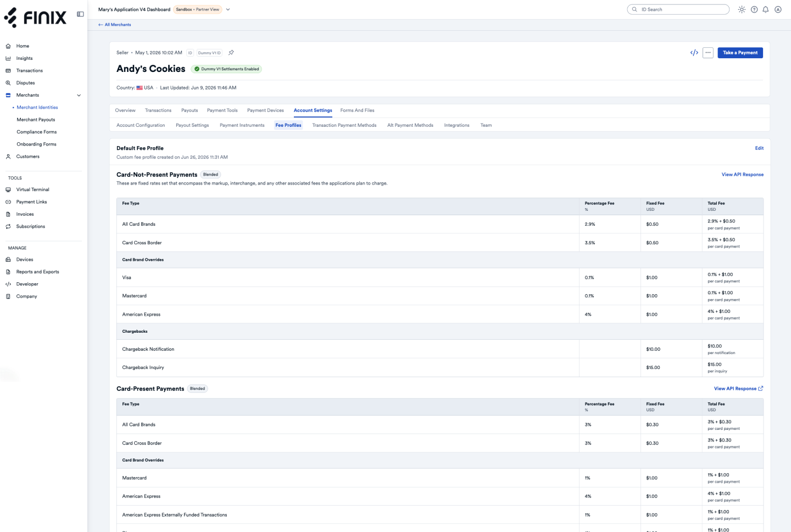Open Reports and Exports via its icon
The height and width of the screenshot is (532, 791).
coord(8,272)
